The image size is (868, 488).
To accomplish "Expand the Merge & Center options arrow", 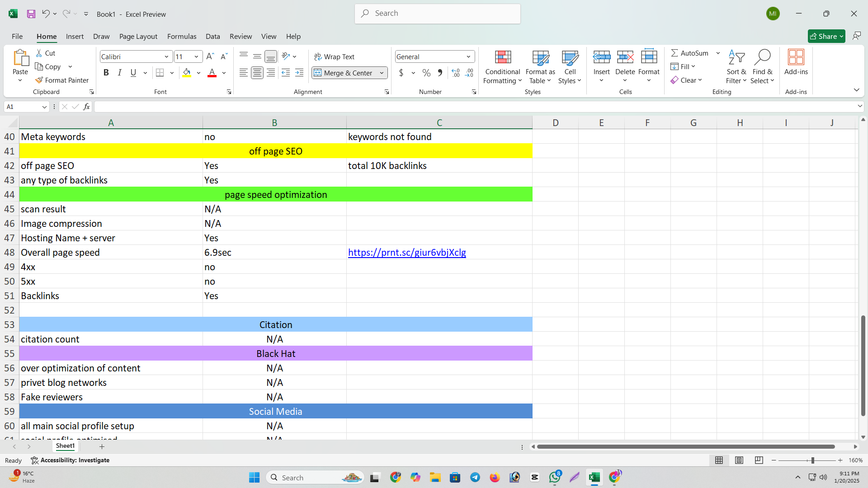I will click(382, 73).
